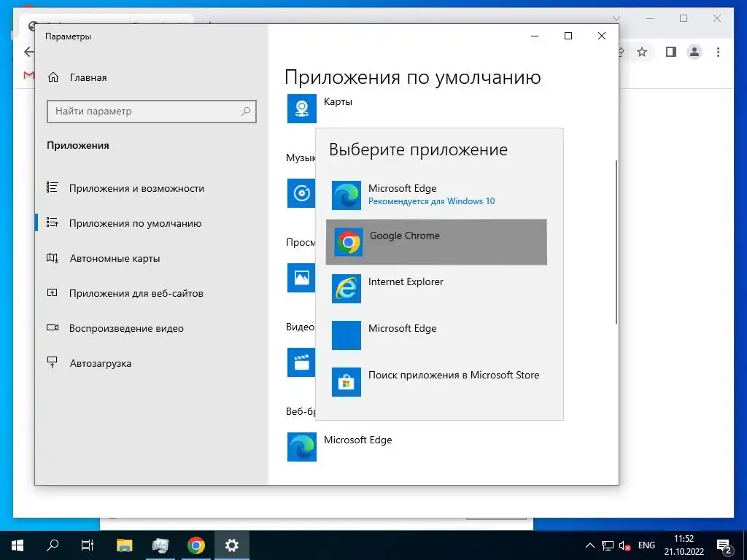Screen dimensions: 747x560
Task: Open Приложения для веб-сайтов section
Action: 152,293
